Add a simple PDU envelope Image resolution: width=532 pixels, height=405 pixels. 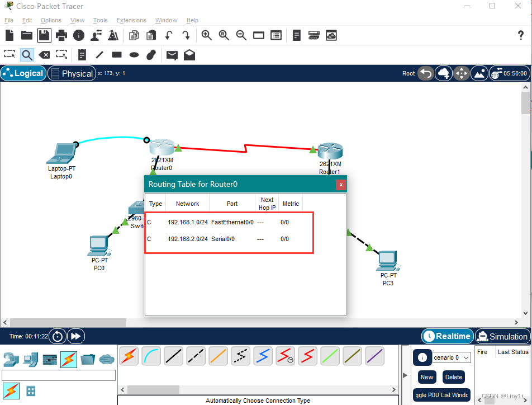(172, 55)
